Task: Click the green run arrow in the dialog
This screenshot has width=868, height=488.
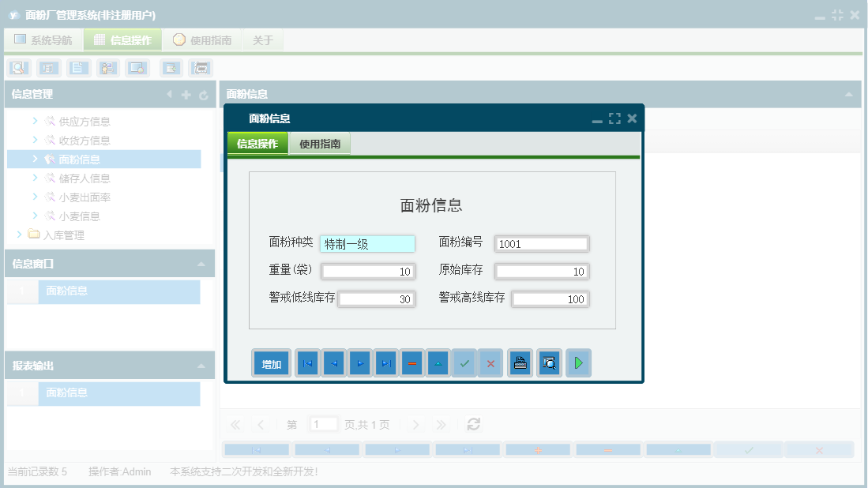Action: (578, 363)
